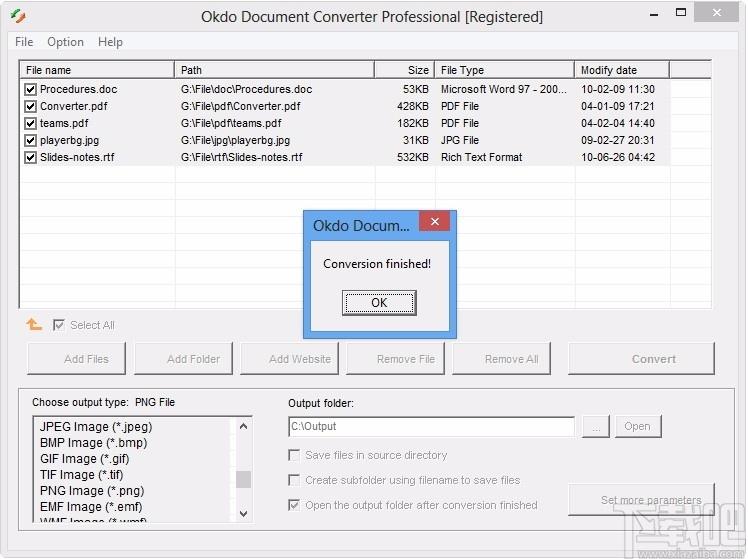Viewport: 748px width, 559px height.
Task: Click the Convert button
Action: pyautogui.click(x=642, y=359)
